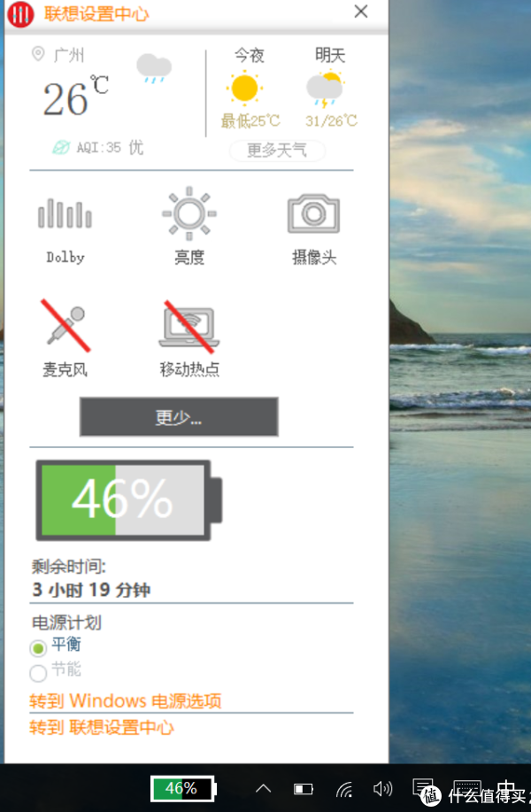Click the taskbar Wi-Fi network icon
The width and height of the screenshot is (531, 812).
(x=344, y=789)
